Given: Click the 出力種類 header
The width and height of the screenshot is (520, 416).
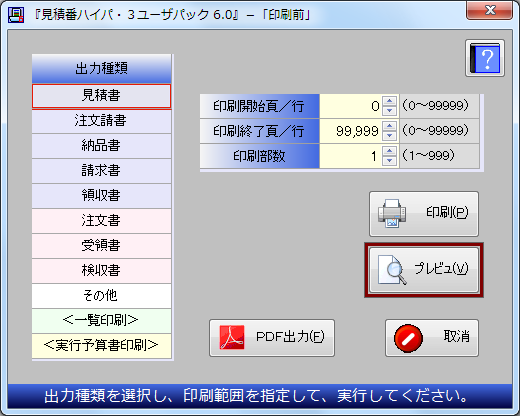Looking at the screenshot, I should [101, 69].
